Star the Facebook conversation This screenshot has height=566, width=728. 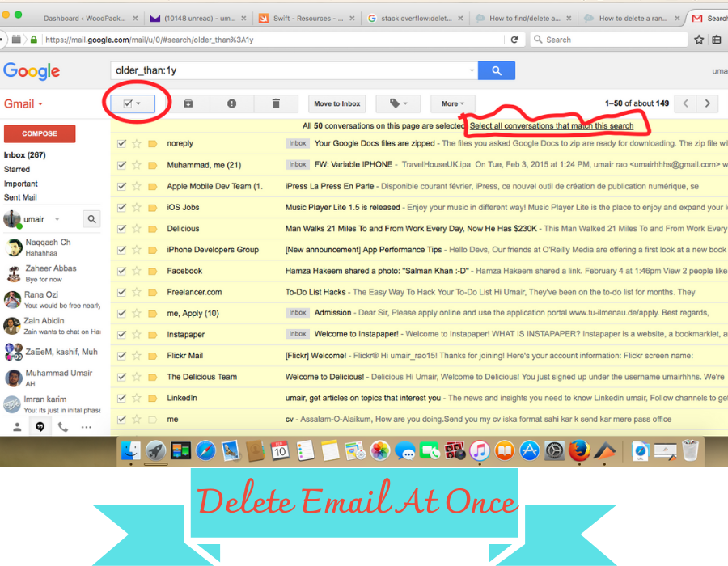coord(137,271)
